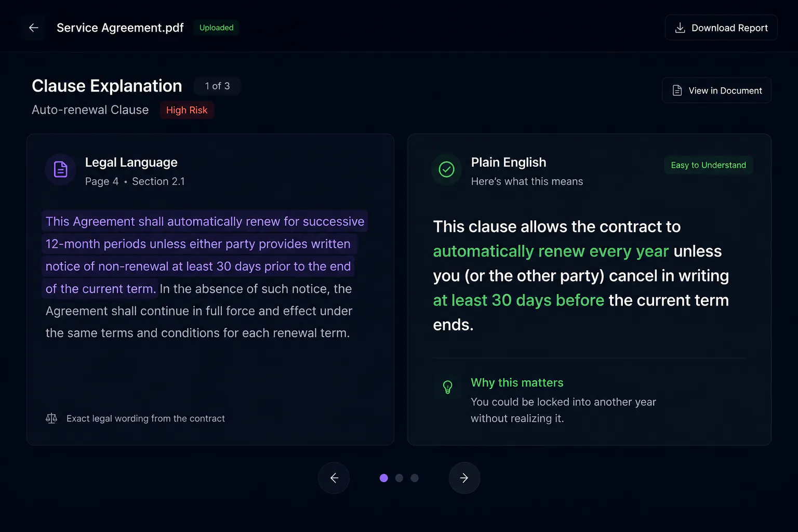
Task: Click the document icon beside View in Document
Action: point(677,90)
